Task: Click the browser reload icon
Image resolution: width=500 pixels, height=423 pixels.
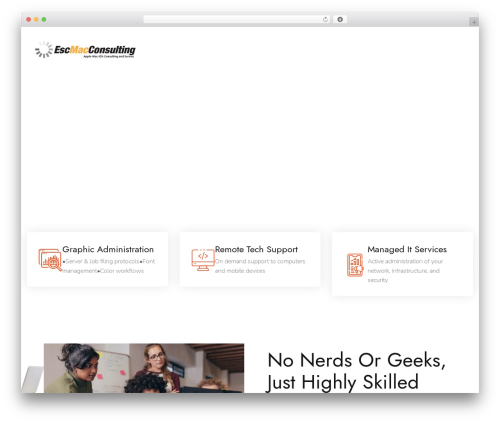Action: 325,20
